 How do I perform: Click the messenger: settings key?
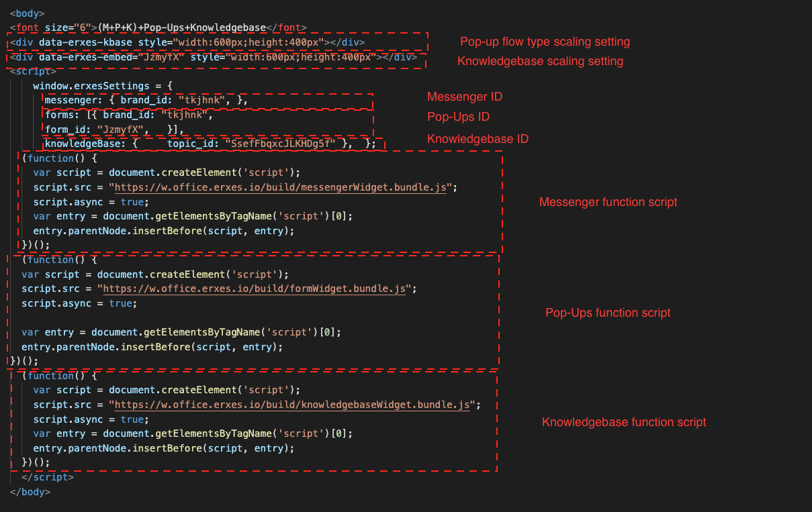pyautogui.click(x=73, y=101)
